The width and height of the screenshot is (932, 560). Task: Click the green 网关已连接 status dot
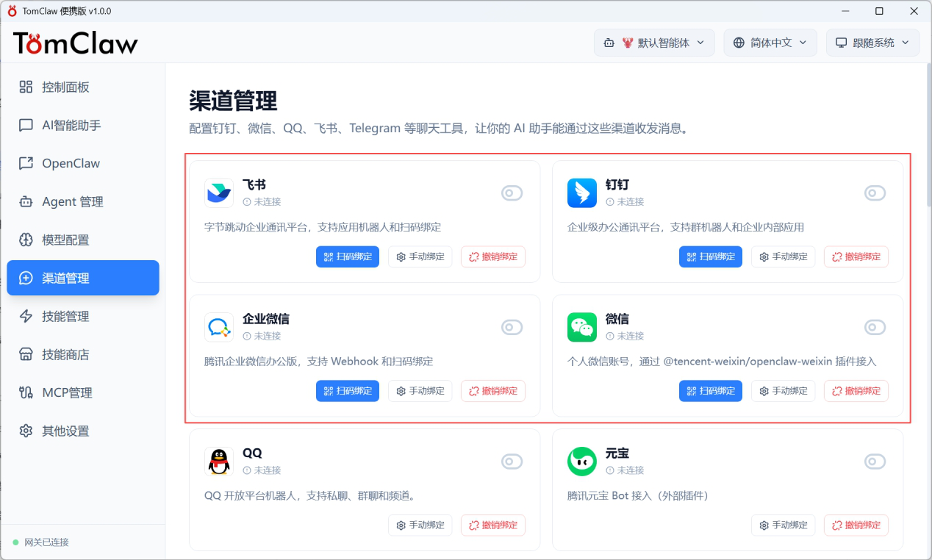click(x=15, y=542)
